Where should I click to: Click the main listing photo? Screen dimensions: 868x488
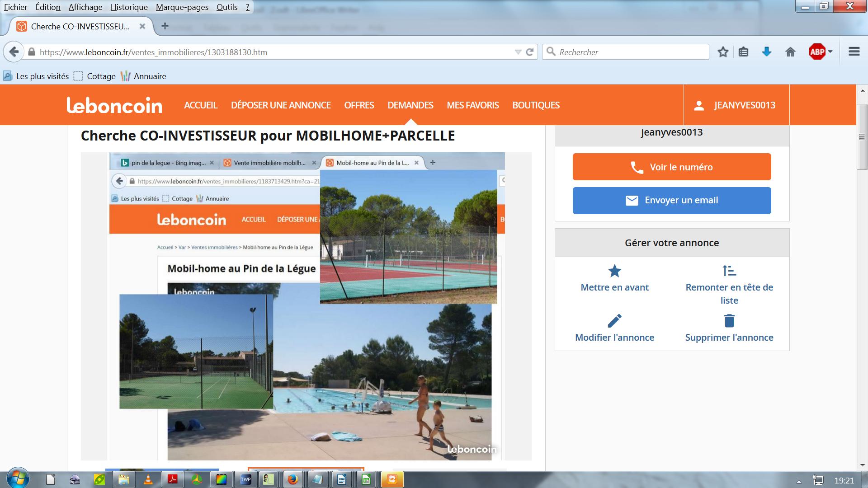pyautogui.click(x=306, y=306)
